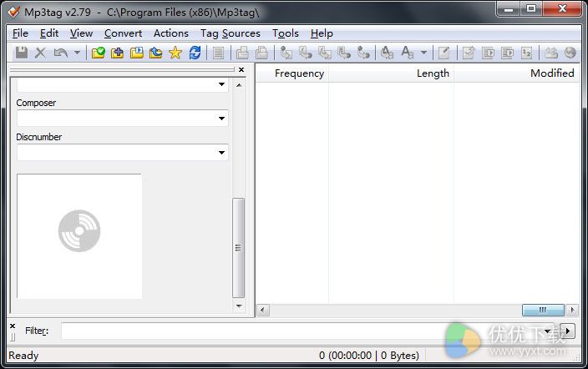This screenshot has width=588, height=369.
Task: Click the Discnumber field label
Action: (39, 137)
